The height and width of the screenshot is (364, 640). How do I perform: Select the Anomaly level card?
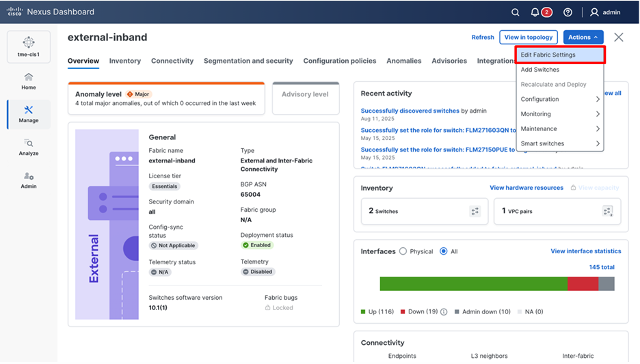pyautogui.click(x=166, y=98)
